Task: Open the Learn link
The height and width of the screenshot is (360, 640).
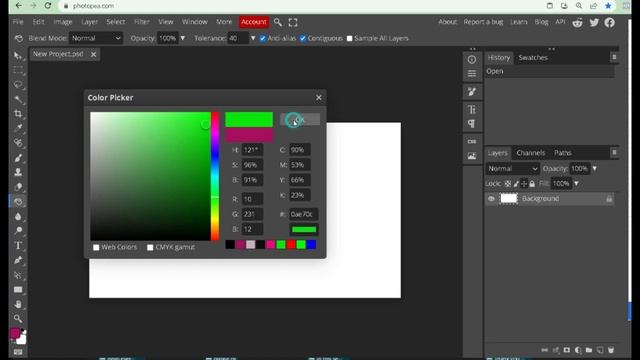Action: (x=518, y=22)
